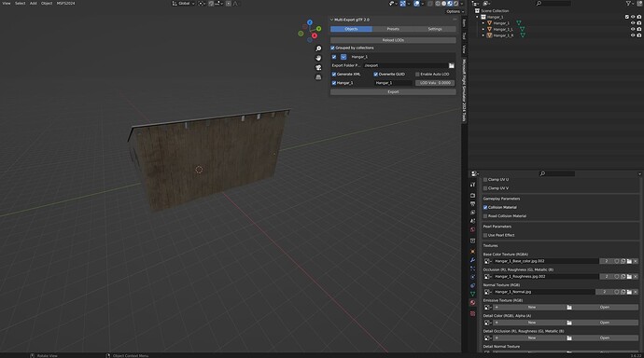Screen dimensions: 644x358
Task: Expand the Hangar_1_R object in outliner
Action: coord(483,35)
